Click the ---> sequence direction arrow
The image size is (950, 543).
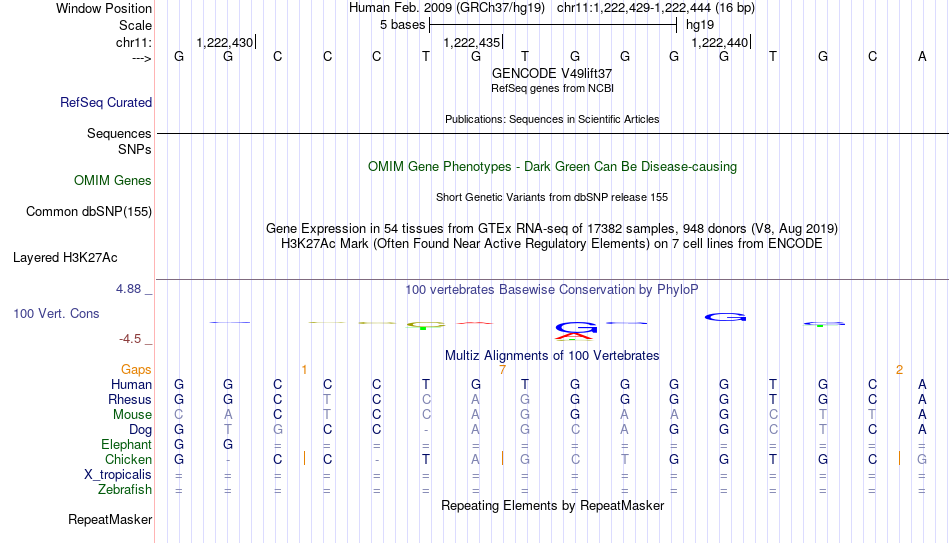click(141, 58)
